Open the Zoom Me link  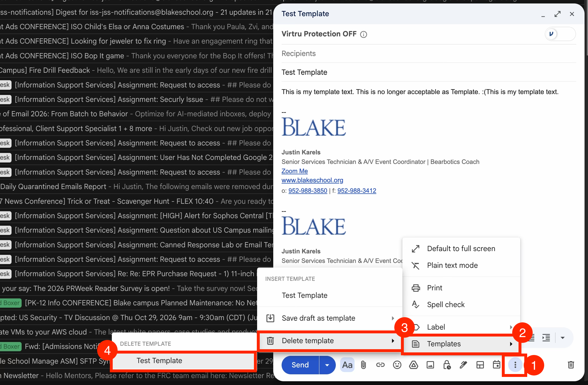tap(295, 171)
